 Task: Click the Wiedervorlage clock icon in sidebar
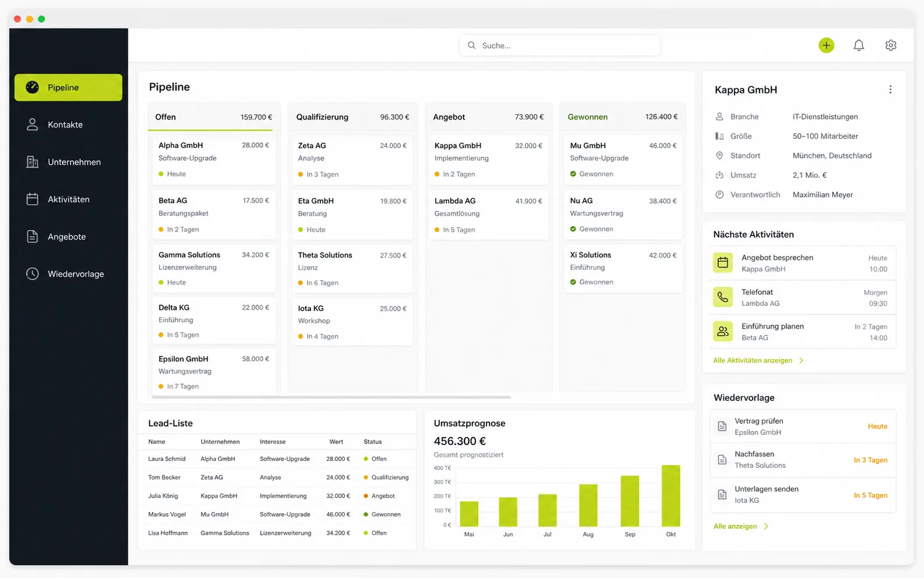pos(33,274)
